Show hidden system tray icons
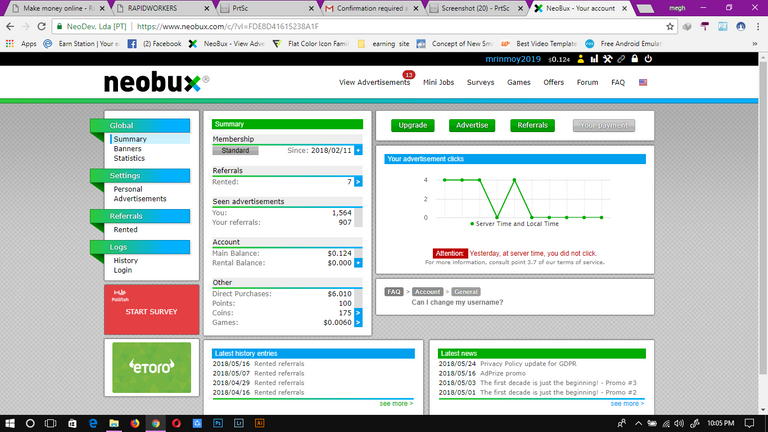Image resolution: width=768 pixels, height=432 pixels. (x=638, y=423)
